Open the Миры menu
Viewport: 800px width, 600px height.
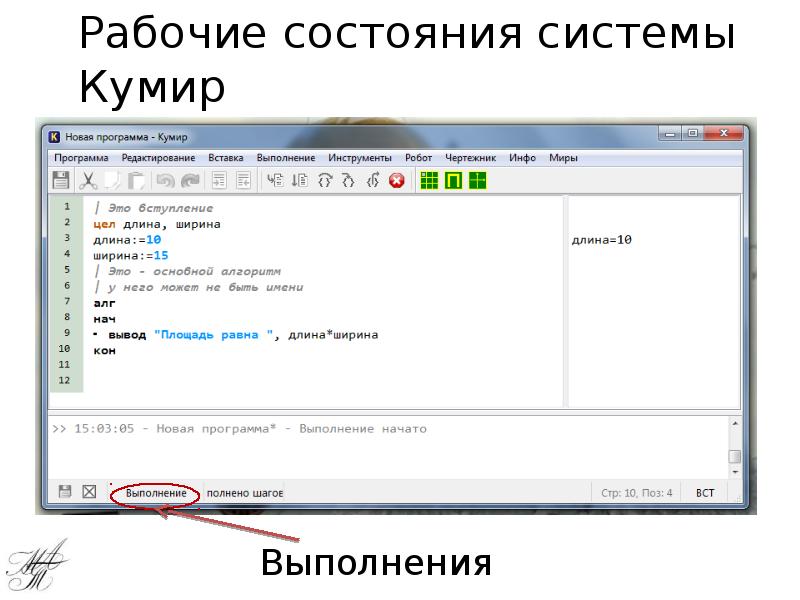pos(563,158)
